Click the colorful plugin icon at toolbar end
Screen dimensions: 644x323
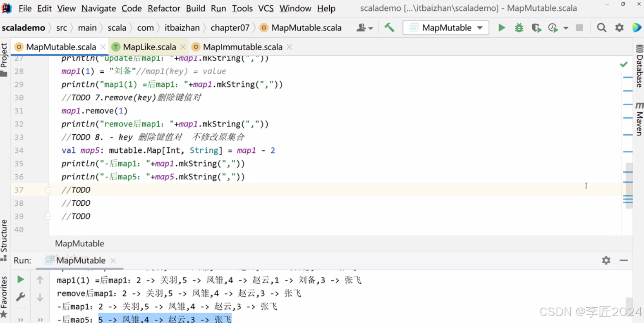[x=637, y=28]
